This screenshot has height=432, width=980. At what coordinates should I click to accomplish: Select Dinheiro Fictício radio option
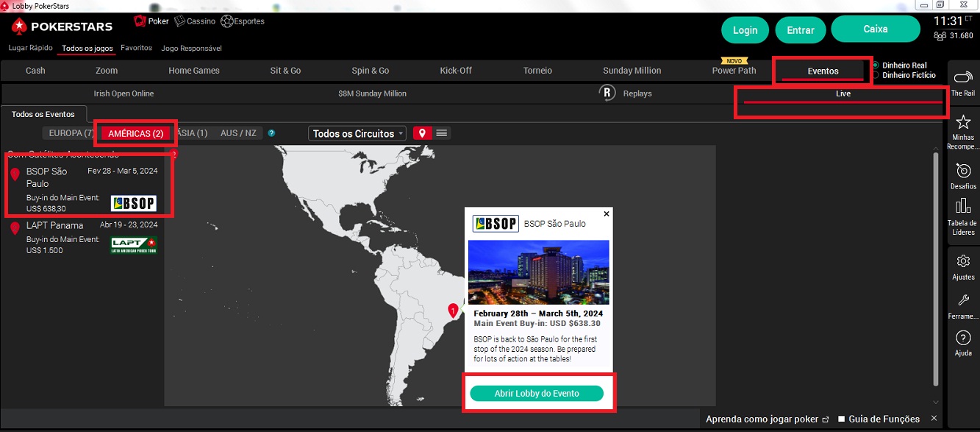(x=876, y=75)
